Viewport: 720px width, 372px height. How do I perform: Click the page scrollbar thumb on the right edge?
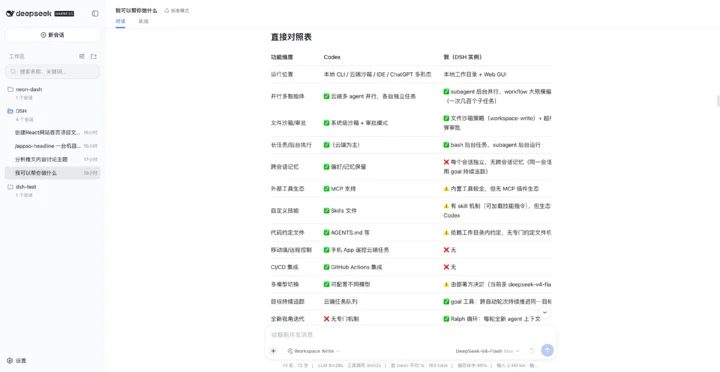point(718,101)
